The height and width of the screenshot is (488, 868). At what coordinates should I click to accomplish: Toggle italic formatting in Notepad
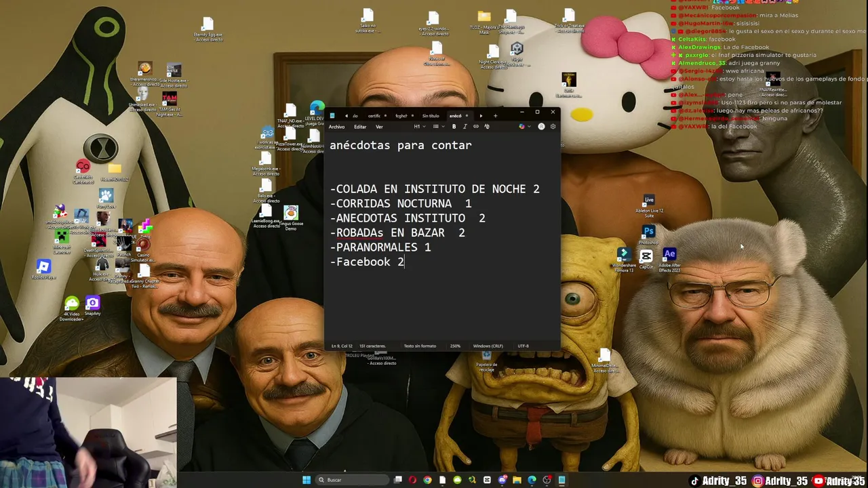465,127
